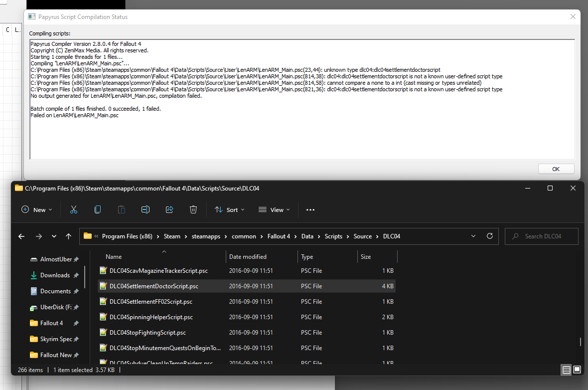Open AlmostUber drive in quick access
Screen dimensions: 588x390
(x=54, y=259)
